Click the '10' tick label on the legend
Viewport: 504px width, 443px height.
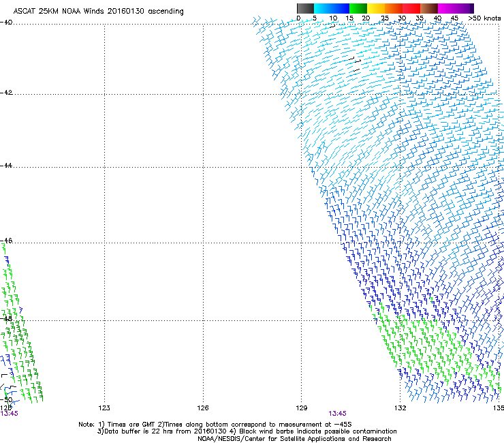(333, 18)
